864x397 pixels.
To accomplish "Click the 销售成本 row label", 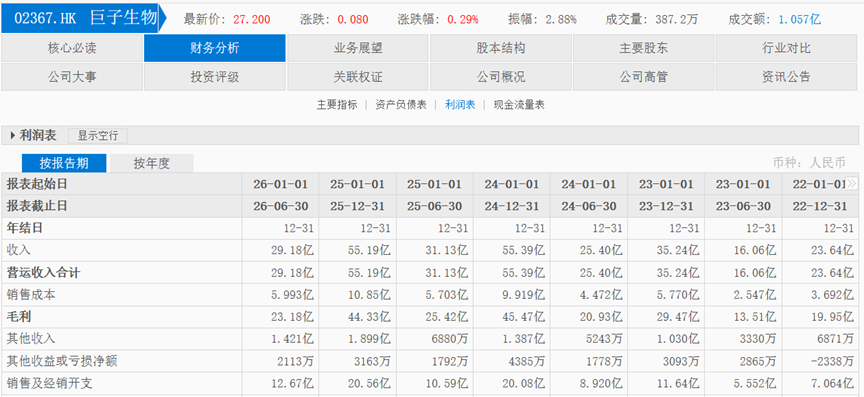I will pyautogui.click(x=31, y=295).
